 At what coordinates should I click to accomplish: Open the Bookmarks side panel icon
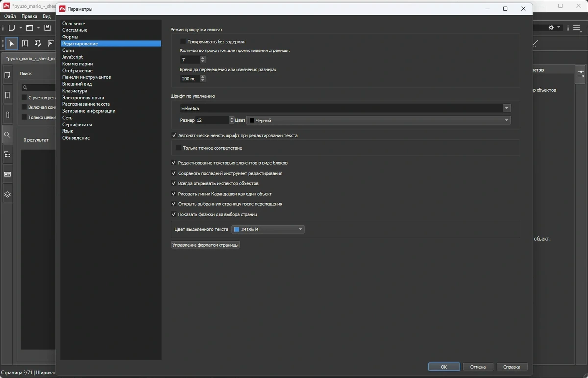[x=7, y=95]
